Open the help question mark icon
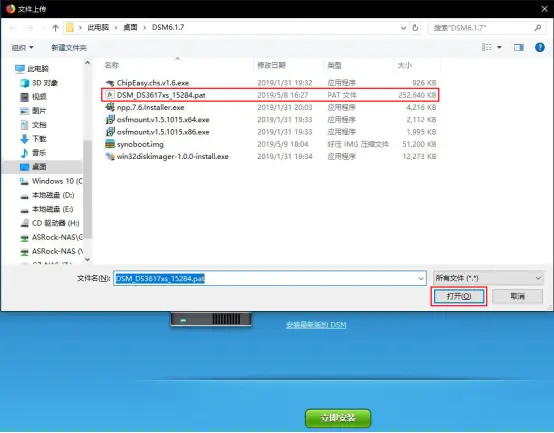Screen dimensions: 554x433 click(x=540, y=47)
